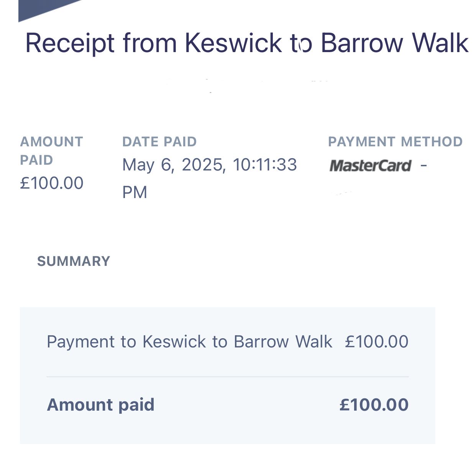Viewport: 476px width, 457px height.
Task: Select the Payment to Keswick to Barrow Walk line
Action: [x=189, y=342]
